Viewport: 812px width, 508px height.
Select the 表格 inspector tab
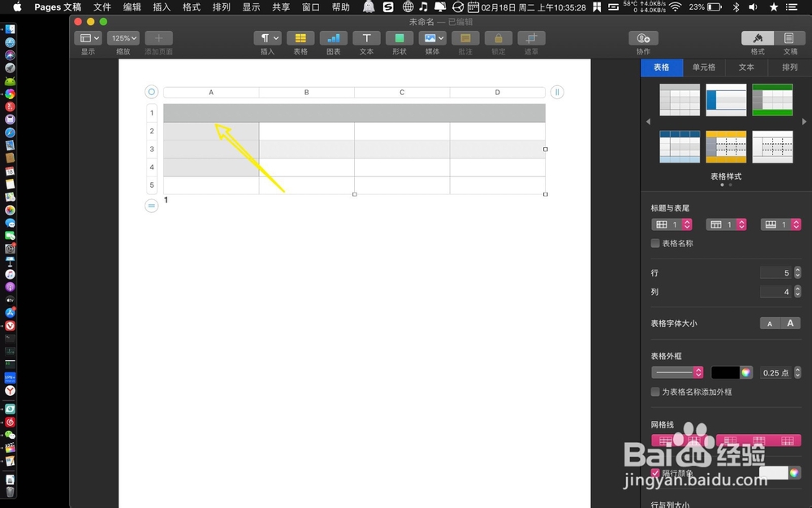(661, 67)
